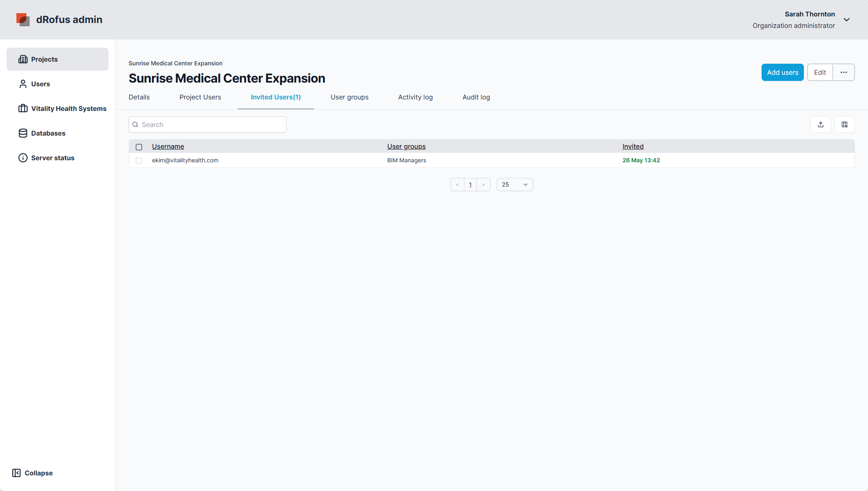Viewport: 868px width, 491px height.
Task: Open the Databases section
Action: click(x=58, y=133)
